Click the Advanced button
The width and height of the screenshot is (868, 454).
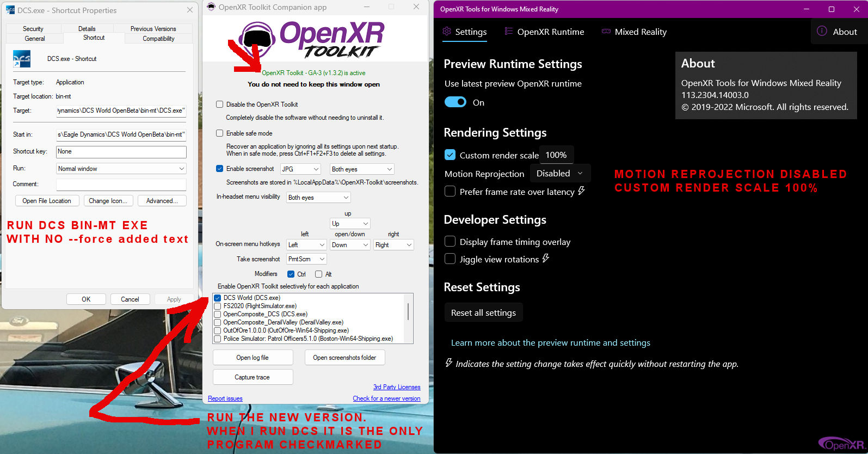162,201
